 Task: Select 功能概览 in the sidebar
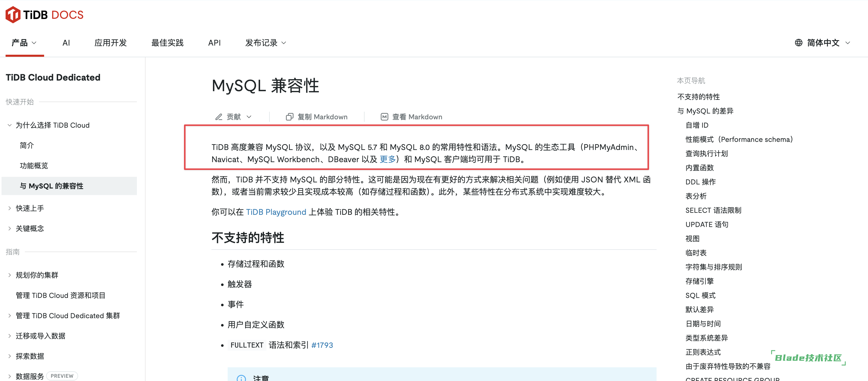[34, 166]
